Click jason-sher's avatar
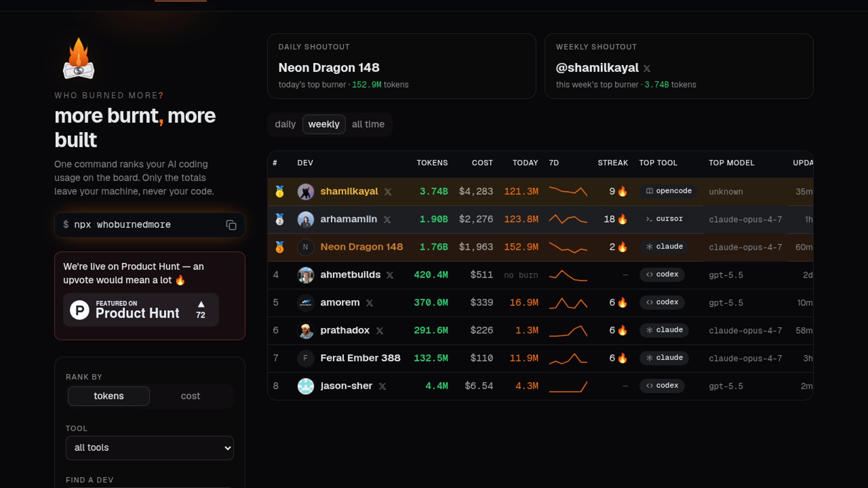 [x=306, y=386]
